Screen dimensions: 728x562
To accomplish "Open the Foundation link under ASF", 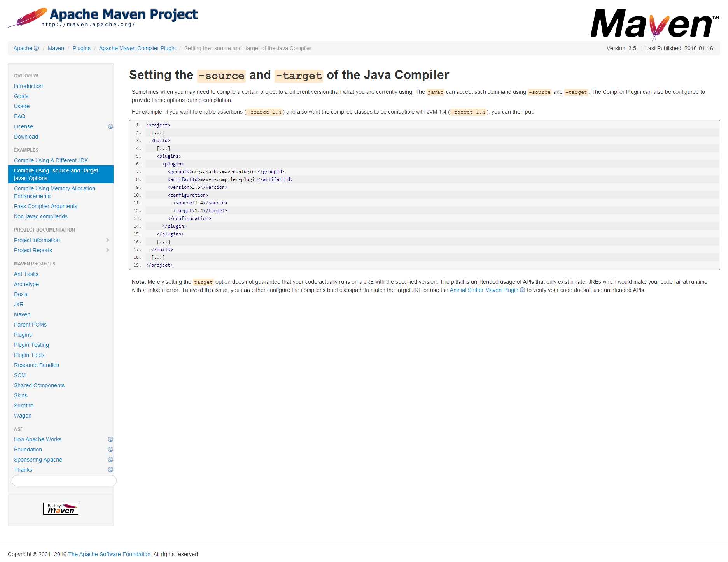I will 28,450.
